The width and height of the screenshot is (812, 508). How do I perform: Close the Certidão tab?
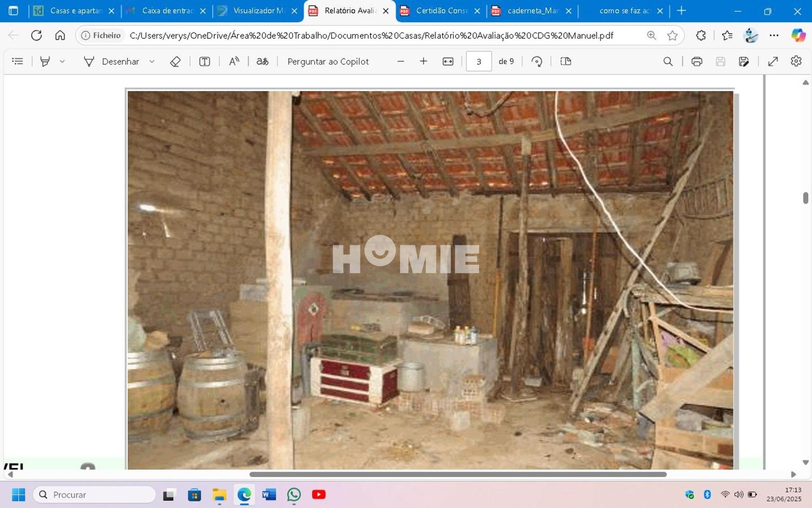coord(477,11)
